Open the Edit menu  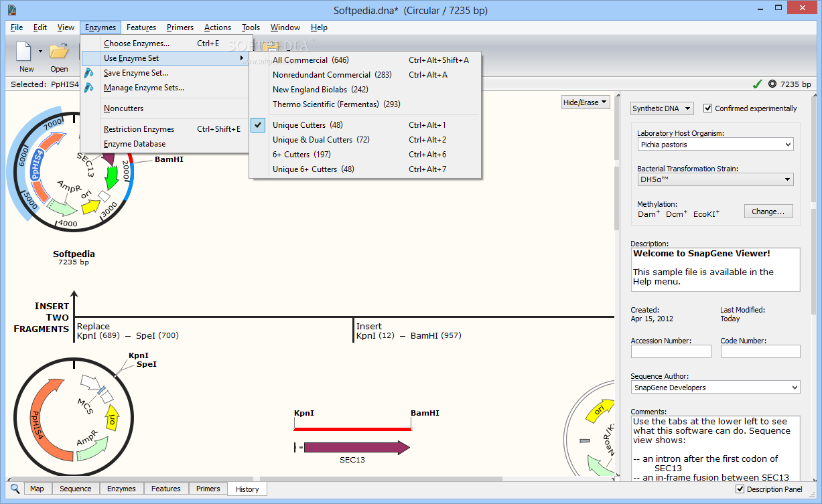click(x=40, y=27)
